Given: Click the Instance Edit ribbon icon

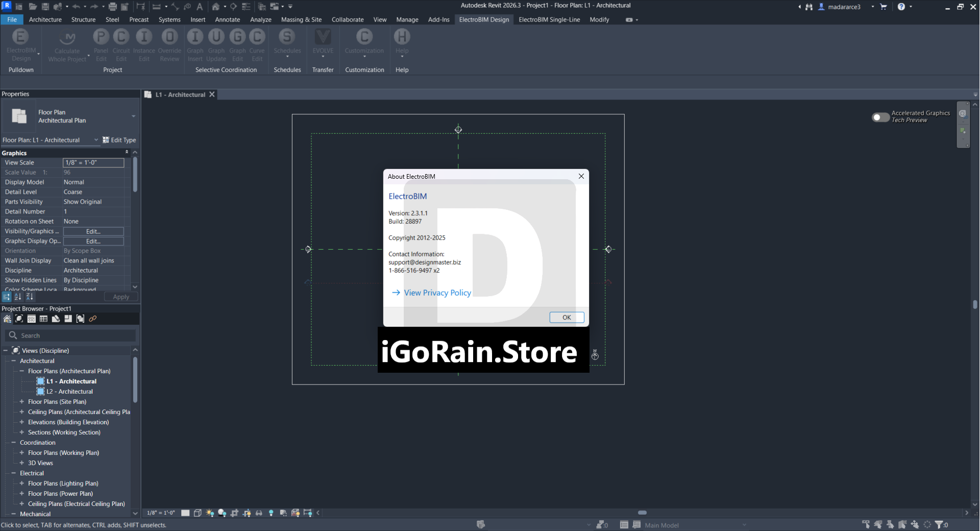Looking at the screenshot, I should [144, 45].
